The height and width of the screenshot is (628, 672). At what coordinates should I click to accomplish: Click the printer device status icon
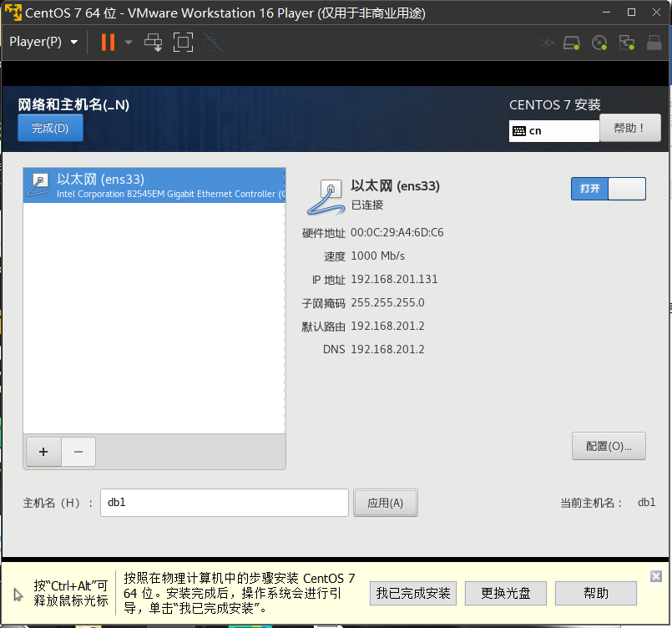(654, 43)
